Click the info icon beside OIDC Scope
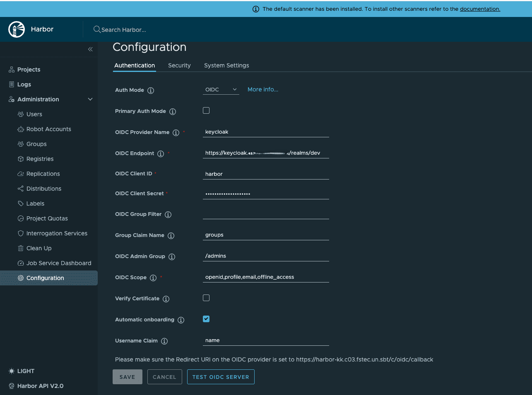The width and height of the screenshot is (532, 395). [153, 278]
